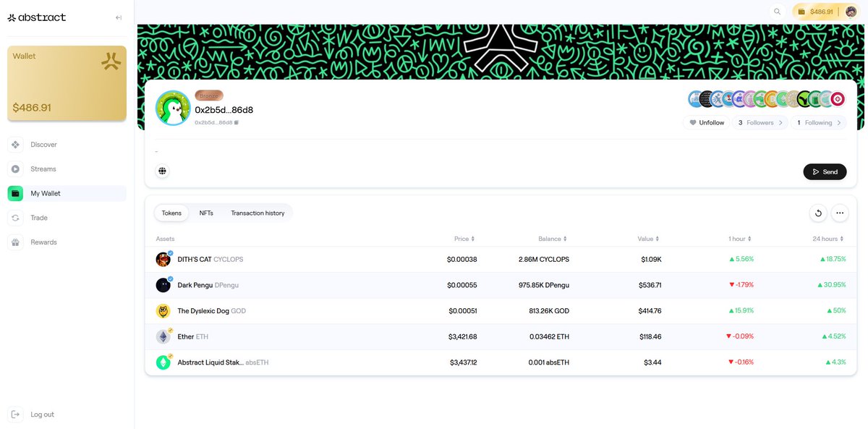Screen dimensions: 868x429
Task: Click the 15.91% one-hour change
Action: (741, 311)
